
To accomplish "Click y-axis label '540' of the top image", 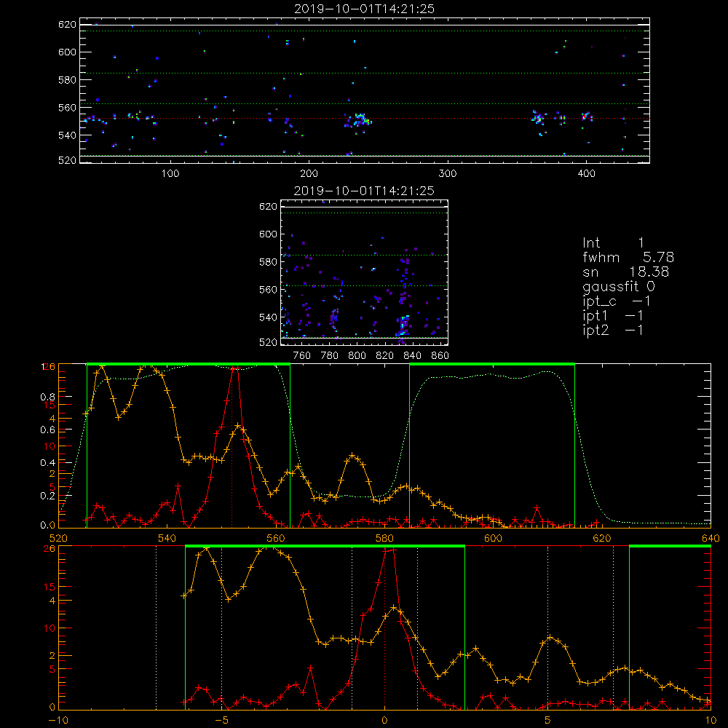I will point(67,135).
